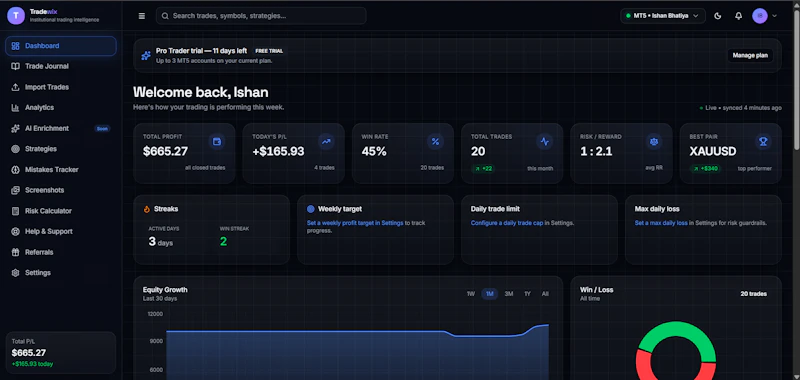This screenshot has height=380, width=800.
Task: Click the Weekly target circle icon
Action: 311,209
